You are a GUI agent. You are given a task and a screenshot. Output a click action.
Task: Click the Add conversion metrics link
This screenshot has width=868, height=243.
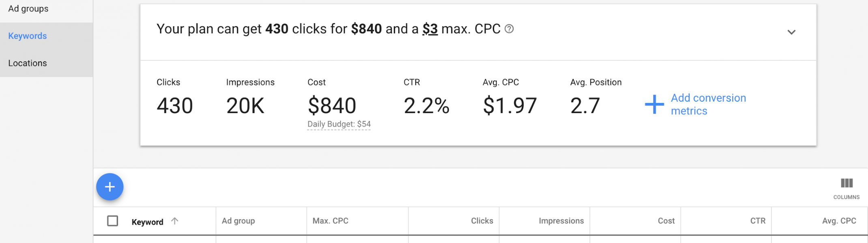(x=708, y=104)
